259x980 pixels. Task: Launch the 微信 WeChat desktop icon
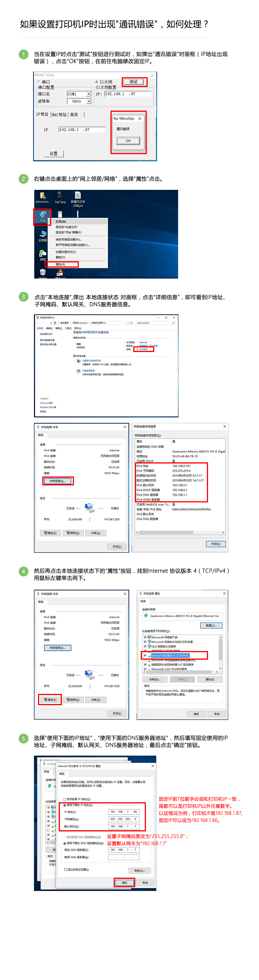click(x=43, y=255)
